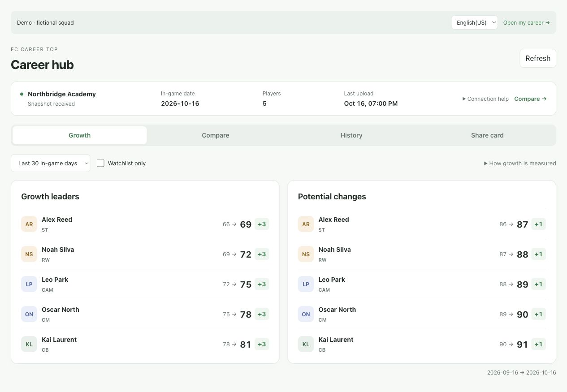The image size is (567, 392).
Task: Expand How growth is measured
Action: click(x=520, y=163)
